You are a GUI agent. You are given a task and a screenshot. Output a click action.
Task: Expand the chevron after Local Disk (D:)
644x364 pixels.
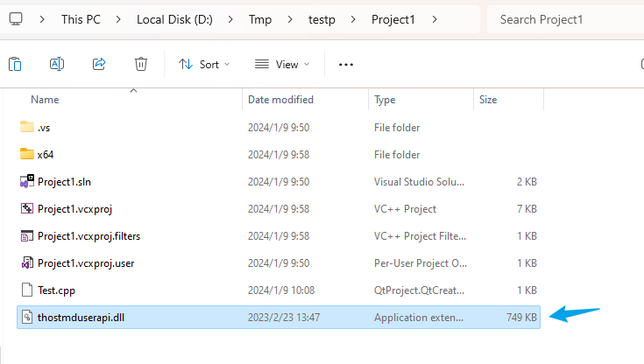point(230,19)
